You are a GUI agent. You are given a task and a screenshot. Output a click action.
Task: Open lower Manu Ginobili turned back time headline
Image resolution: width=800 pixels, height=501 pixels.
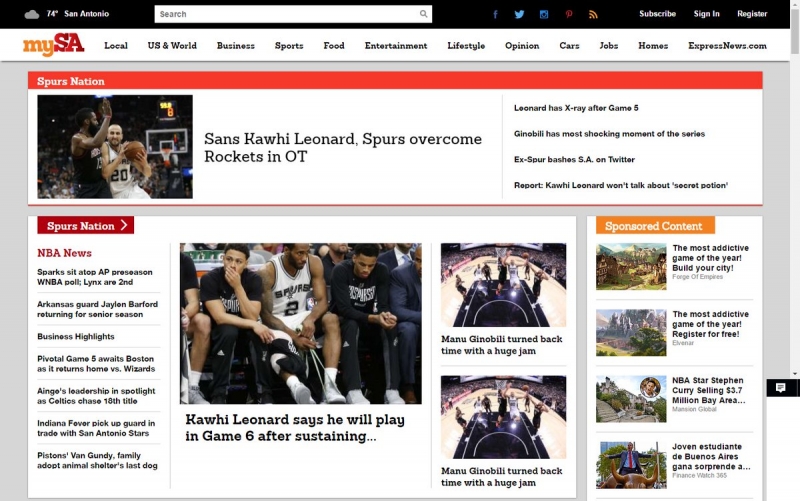click(502, 477)
